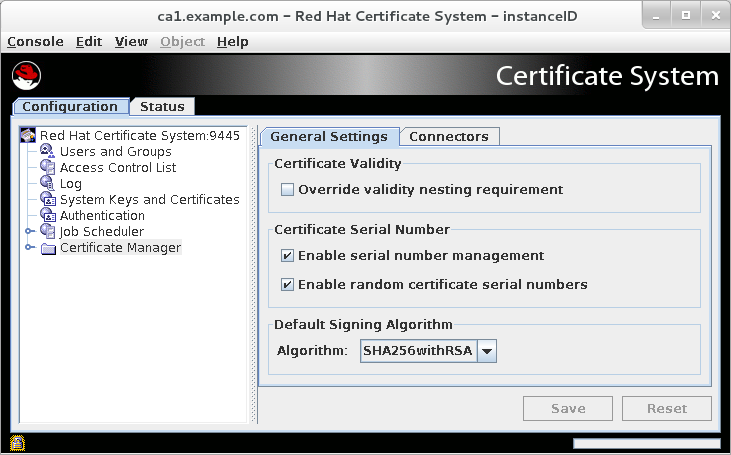Open the Help menu
The height and width of the screenshot is (455, 731).
pyautogui.click(x=233, y=42)
